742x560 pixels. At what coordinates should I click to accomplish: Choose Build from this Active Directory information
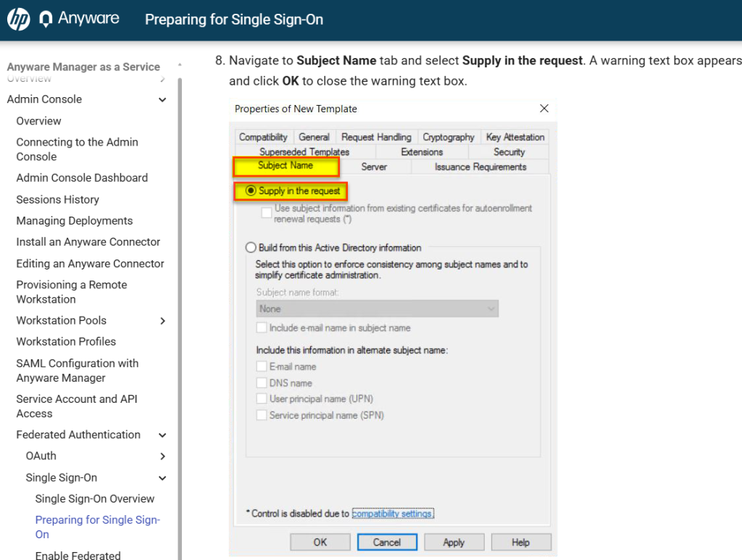pyautogui.click(x=251, y=248)
